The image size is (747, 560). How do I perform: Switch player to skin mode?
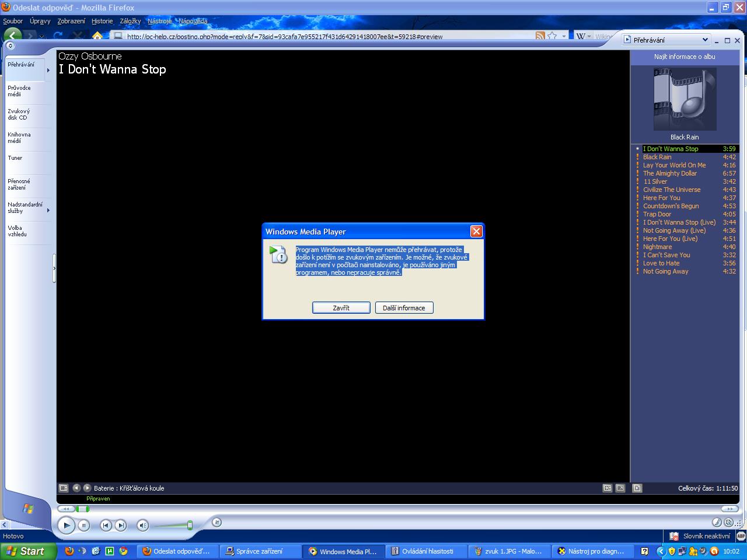point(729,523)
